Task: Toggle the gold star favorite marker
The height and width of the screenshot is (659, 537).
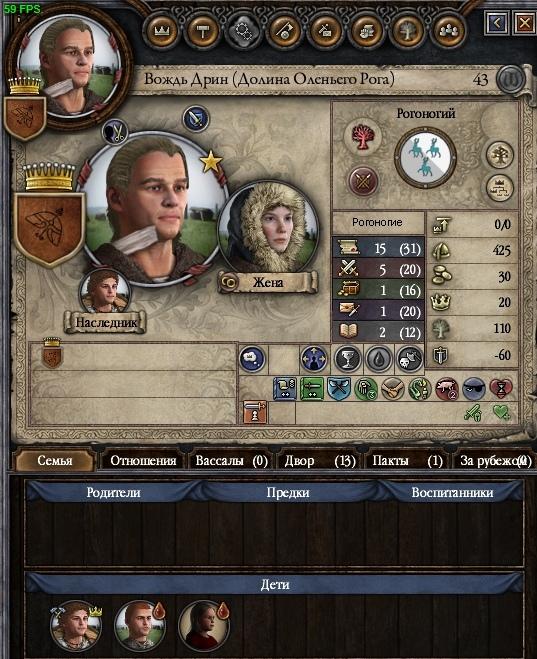Action: (211, 161)
